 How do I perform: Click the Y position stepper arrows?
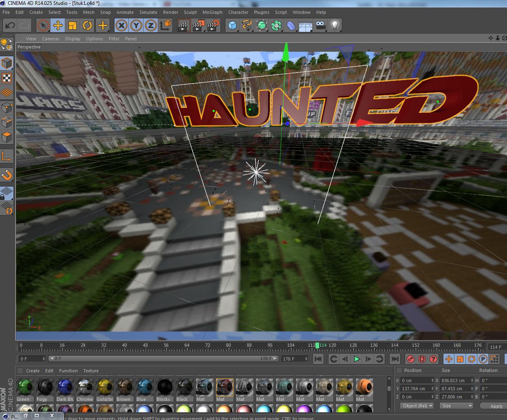(432, 389)
